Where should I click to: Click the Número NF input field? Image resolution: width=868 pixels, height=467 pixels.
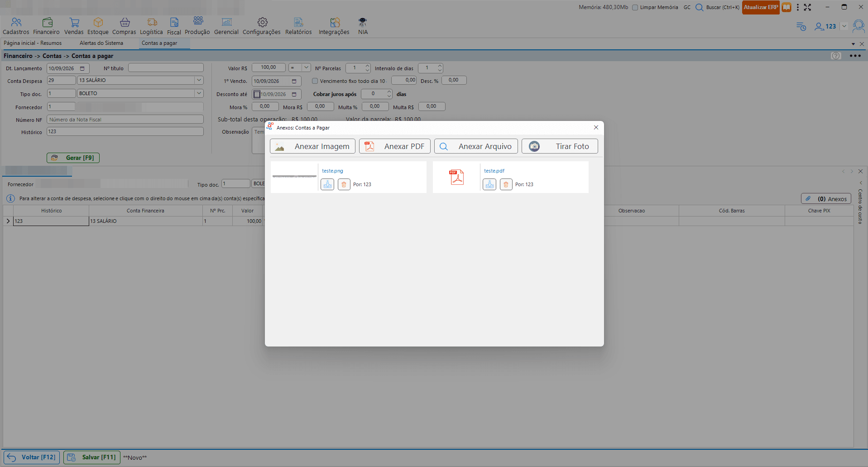click(x=125, y=120)
